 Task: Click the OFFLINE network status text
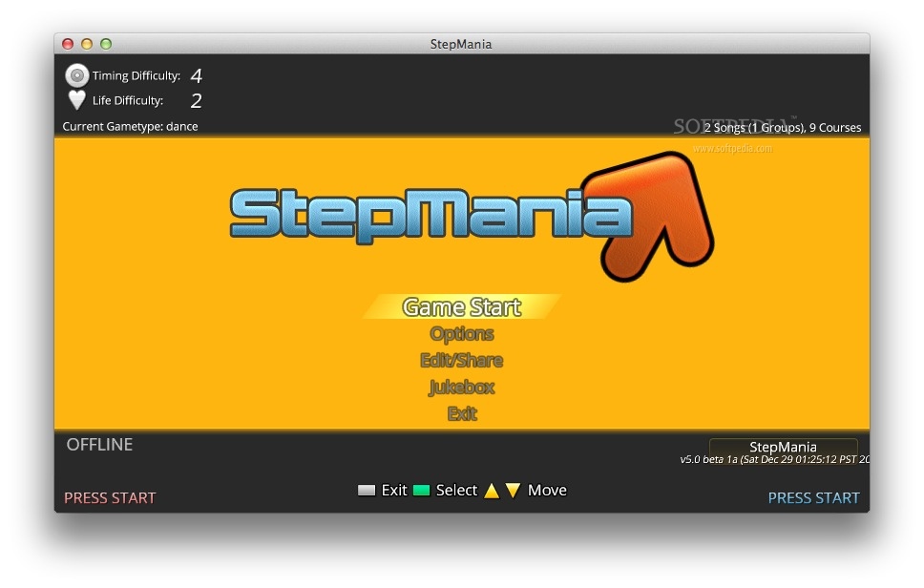tap(99, 445)
